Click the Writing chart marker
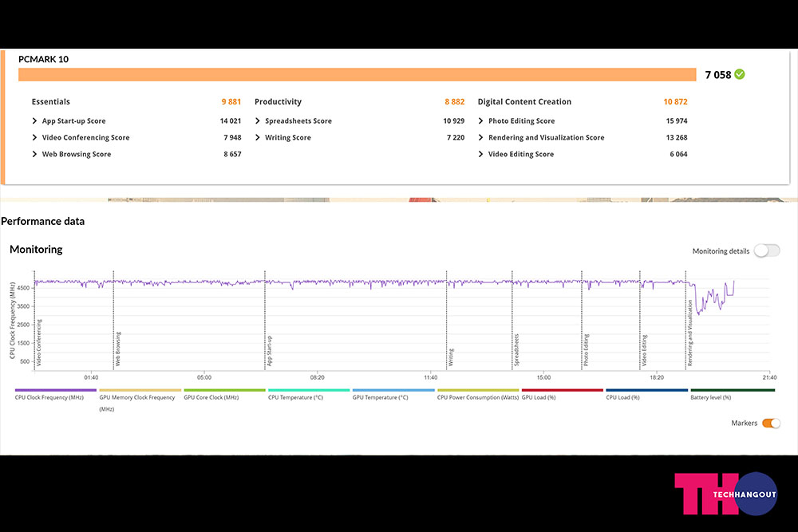 (451, 357)
